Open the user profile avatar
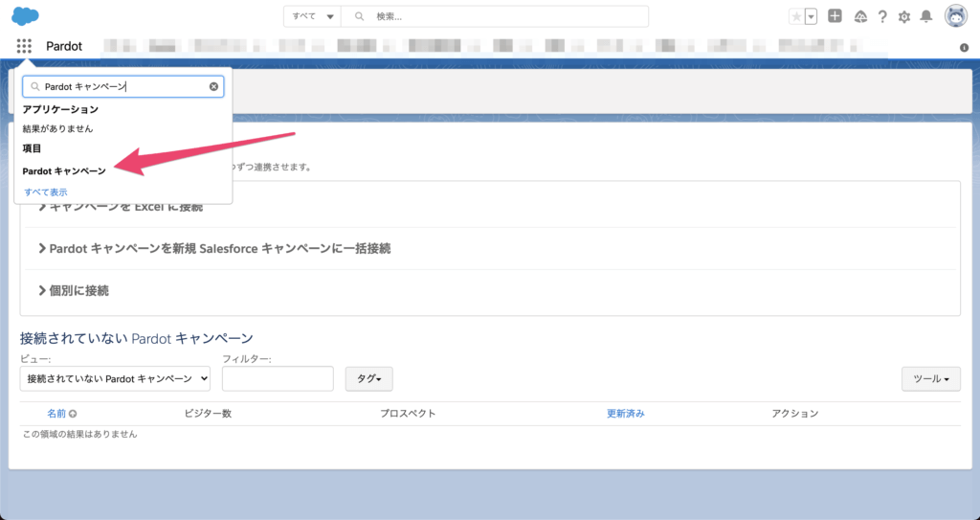980x520 pixels. click(956, 16)
